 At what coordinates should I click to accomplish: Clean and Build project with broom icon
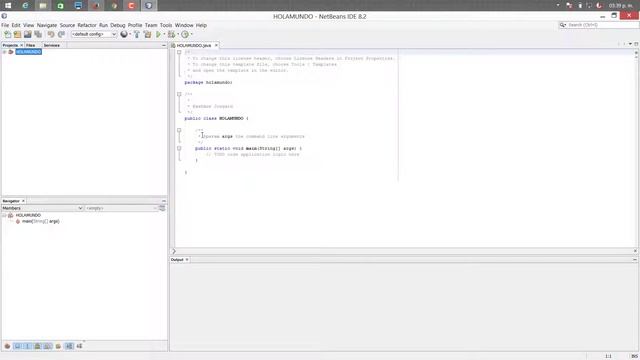(147, 35)
